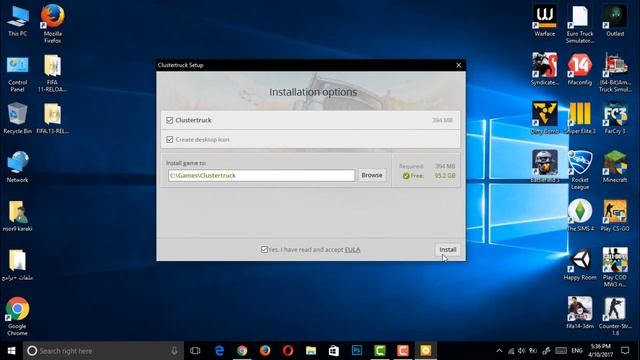Select the Control Panel desktop icon
This screenshot has width=640, height=360.
tap(17, 73)
